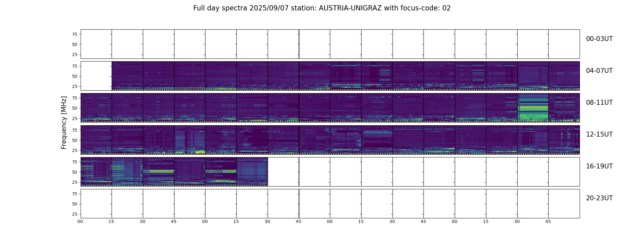Click the '25' tick of the 20-23UT row
The height and width of the screenshot is (245, 644).
pyautogui.click(x=75, y=214)
